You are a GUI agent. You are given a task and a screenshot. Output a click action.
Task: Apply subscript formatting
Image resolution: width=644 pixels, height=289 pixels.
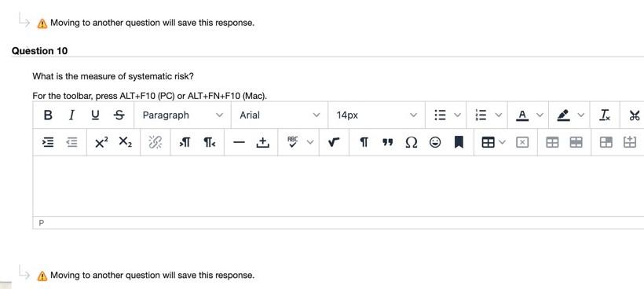126,142
